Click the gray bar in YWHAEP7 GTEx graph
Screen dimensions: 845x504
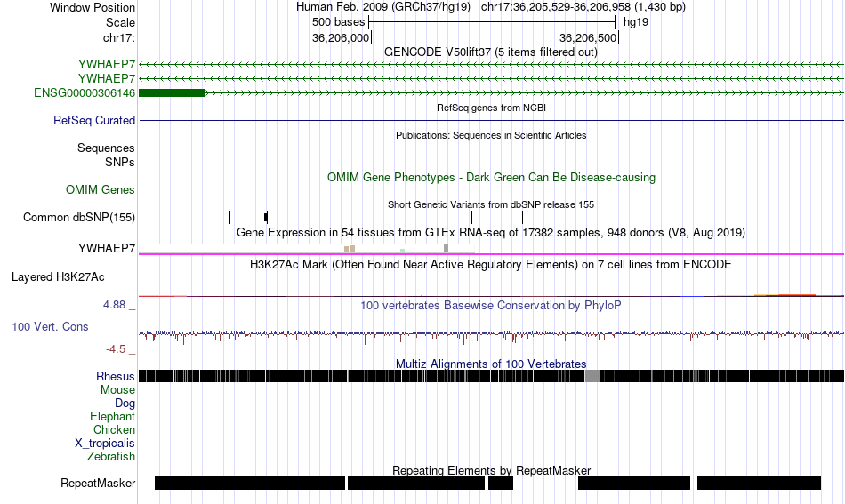tap(447, 248)
